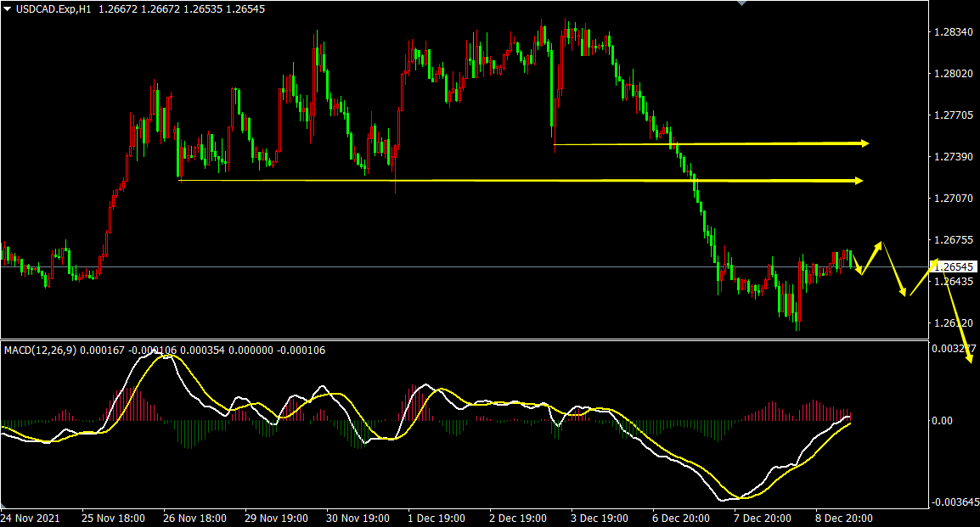The image size is (980, 527).
Task: Select the 0.00 level on MACD scale
Action: (x=943, y=420)
